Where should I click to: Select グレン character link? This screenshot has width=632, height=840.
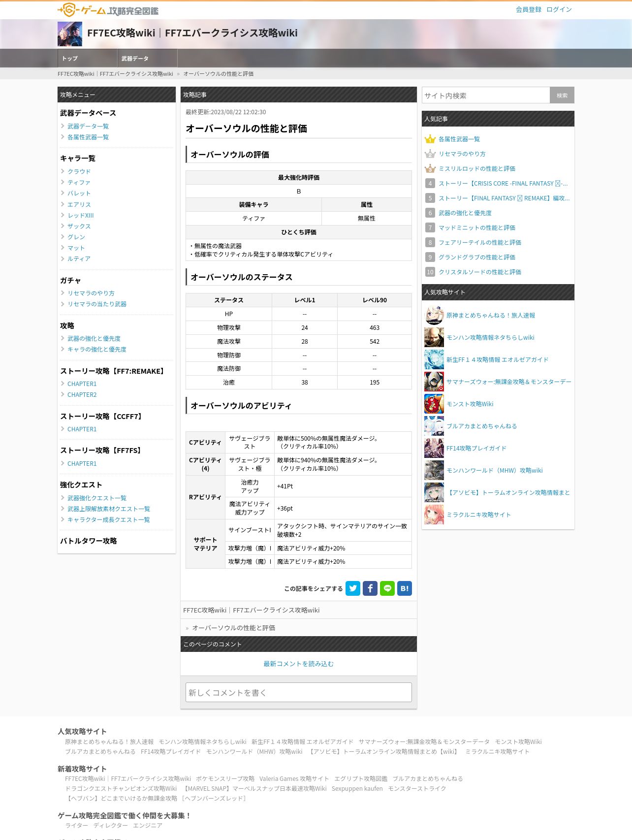[x=76, y=237]
